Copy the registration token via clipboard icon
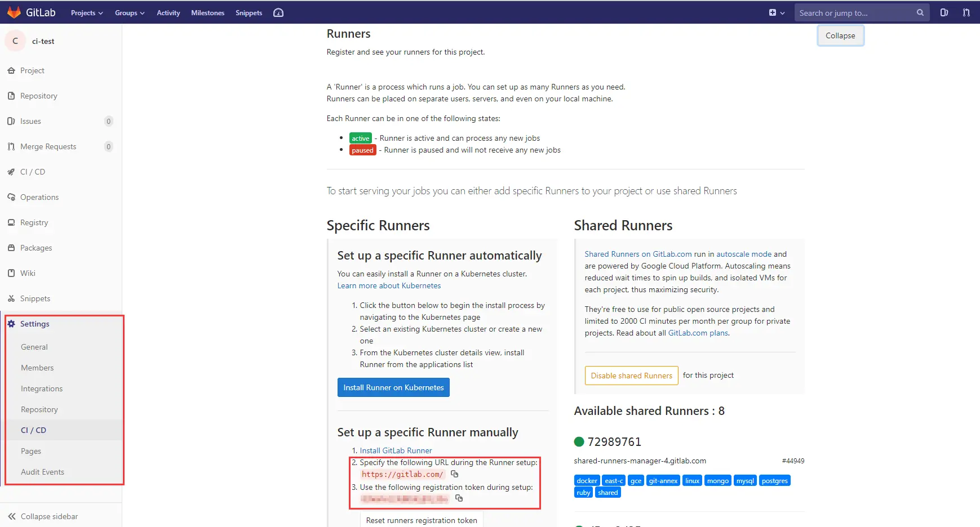The image size is (980, 527). click(x=459, y=498)
